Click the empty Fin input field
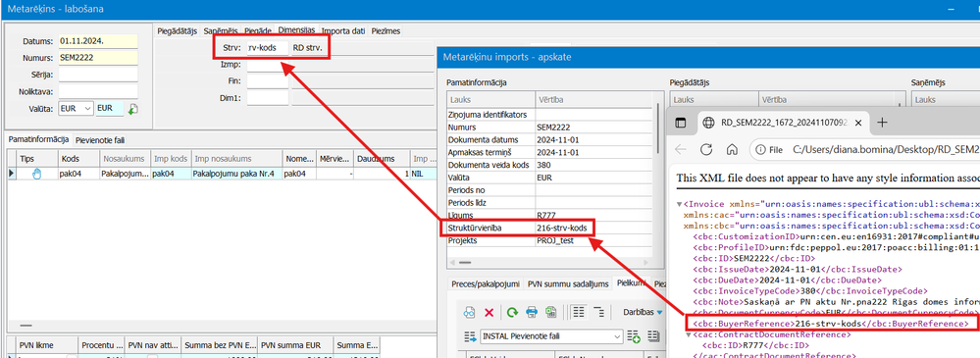The height and width of the screenshot is (358, 980). [268, 80]
